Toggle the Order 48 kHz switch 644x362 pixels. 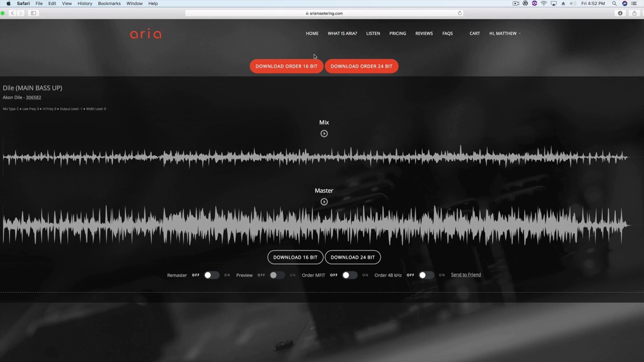click(x=426, y=275)
